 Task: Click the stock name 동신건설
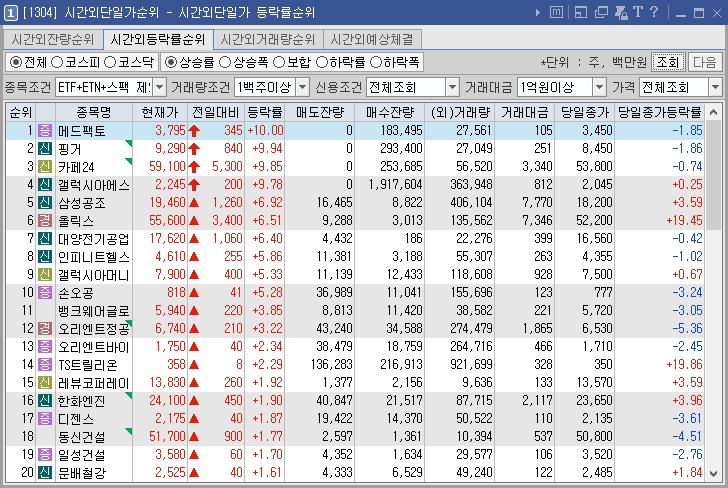pyautogui.click(x=82, y=437)
